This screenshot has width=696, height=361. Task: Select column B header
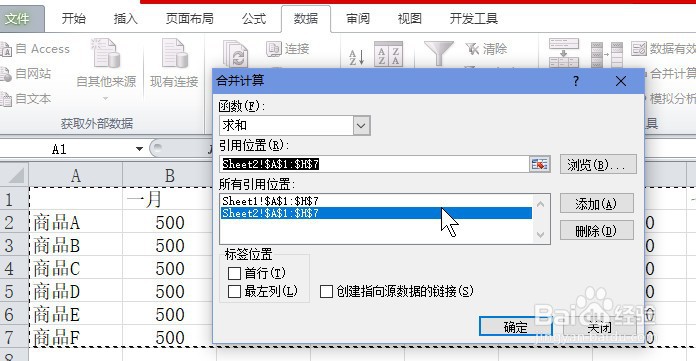click(170, 176)
